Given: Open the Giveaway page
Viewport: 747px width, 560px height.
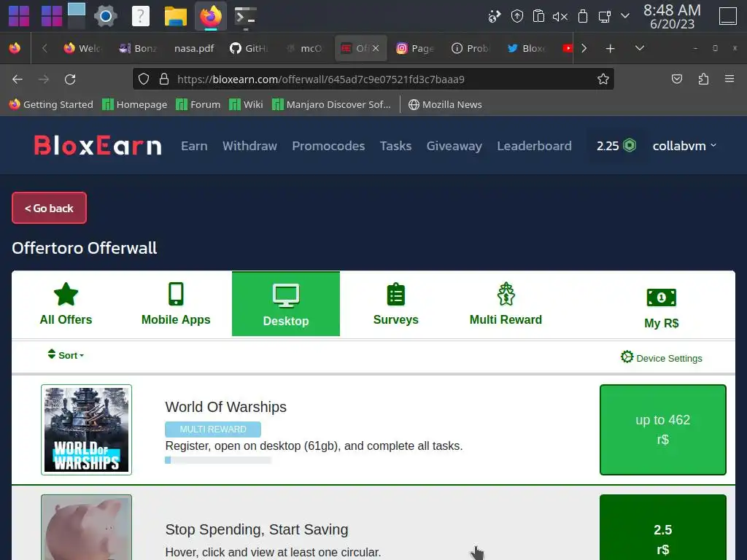Looking at the screenshot, I should (x=454, y=146).
